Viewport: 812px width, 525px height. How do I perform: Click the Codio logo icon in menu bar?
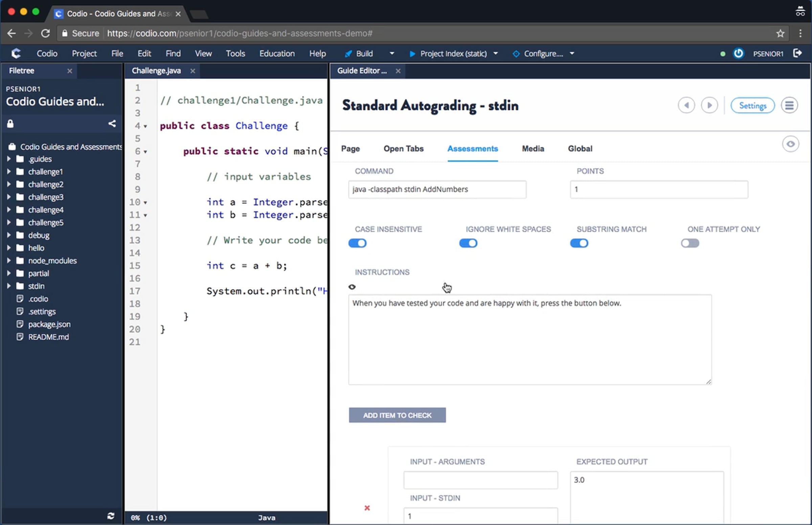(x=16, y=53)
